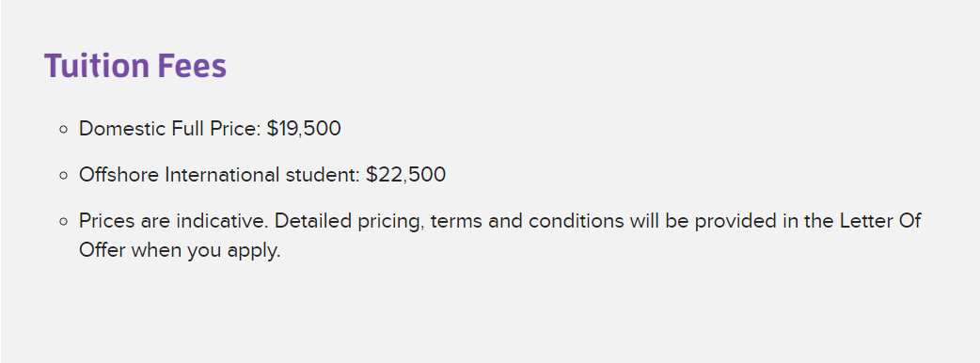Viewport: 980px width, 363px height.
Task: Click the bullet before Prices are indicative
Action: [x=62, y=221]
